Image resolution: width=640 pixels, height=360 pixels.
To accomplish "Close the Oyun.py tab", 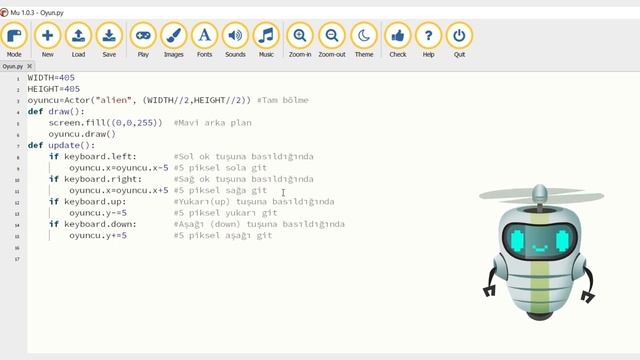I will coord(29,66).
